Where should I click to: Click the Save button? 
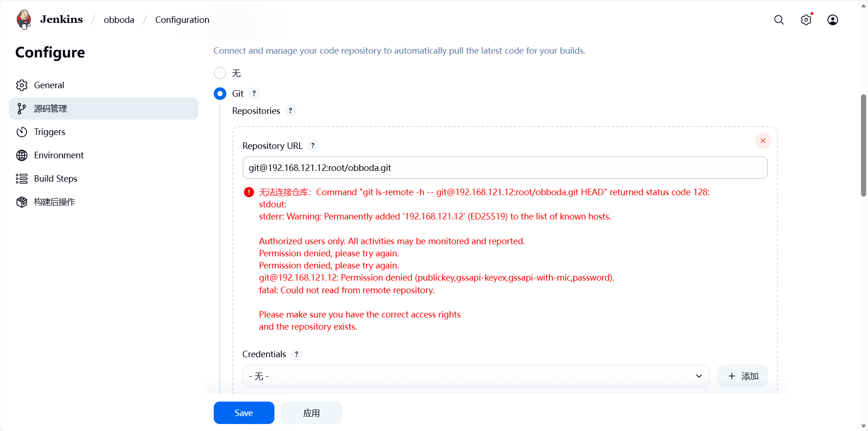pos(244,413)
